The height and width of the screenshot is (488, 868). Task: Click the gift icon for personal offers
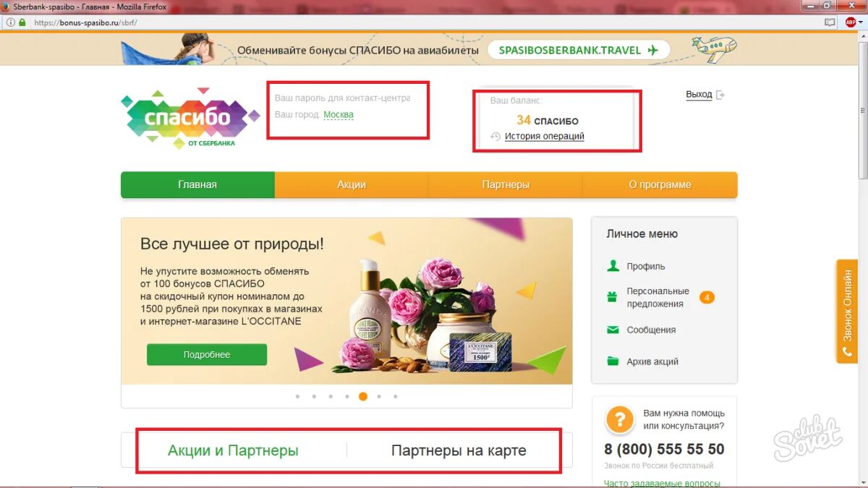click(612, 296)
